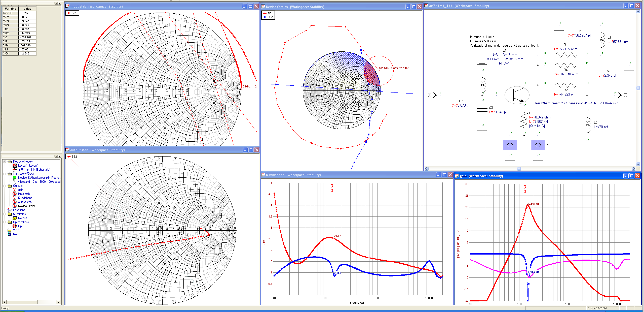Open the Yield folder icon
The image size is (644, 312).
[x=10, y=230]
